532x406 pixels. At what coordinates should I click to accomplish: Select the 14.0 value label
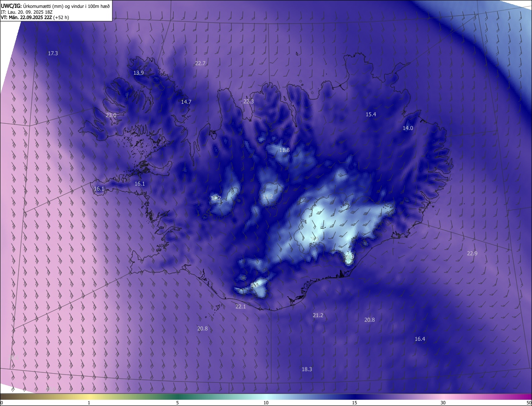408,128
